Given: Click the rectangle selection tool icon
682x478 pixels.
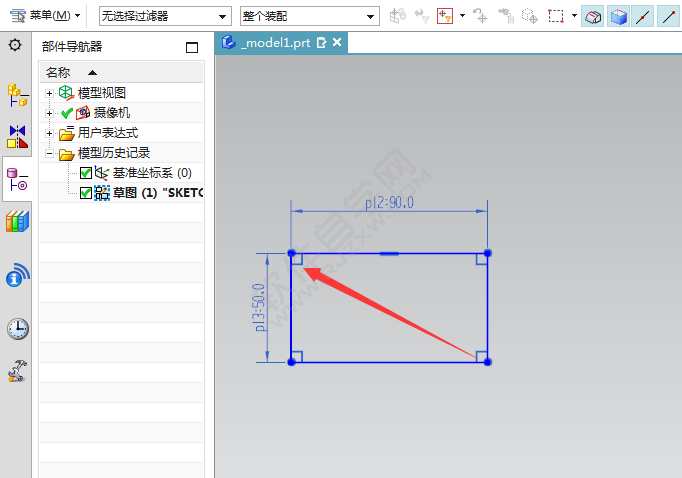Looking at the screenshot, I should pos(556,16).
